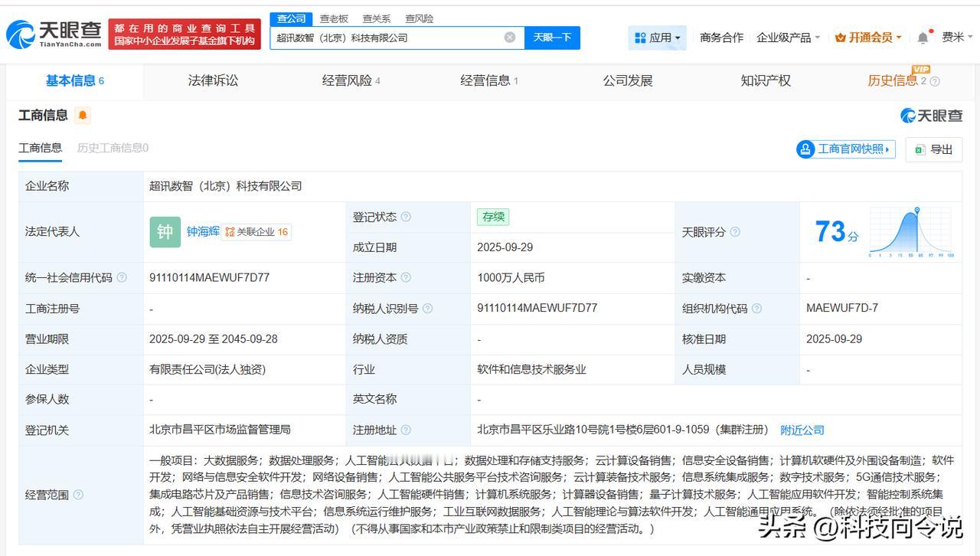Click the help icon beside 注册地址
Image resolution: width=980 pixels, height=556 pixels.
point(406,430)
